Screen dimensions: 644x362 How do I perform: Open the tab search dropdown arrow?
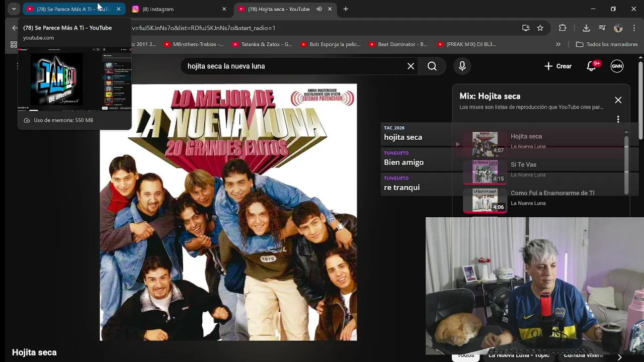(x=14, y=9)
